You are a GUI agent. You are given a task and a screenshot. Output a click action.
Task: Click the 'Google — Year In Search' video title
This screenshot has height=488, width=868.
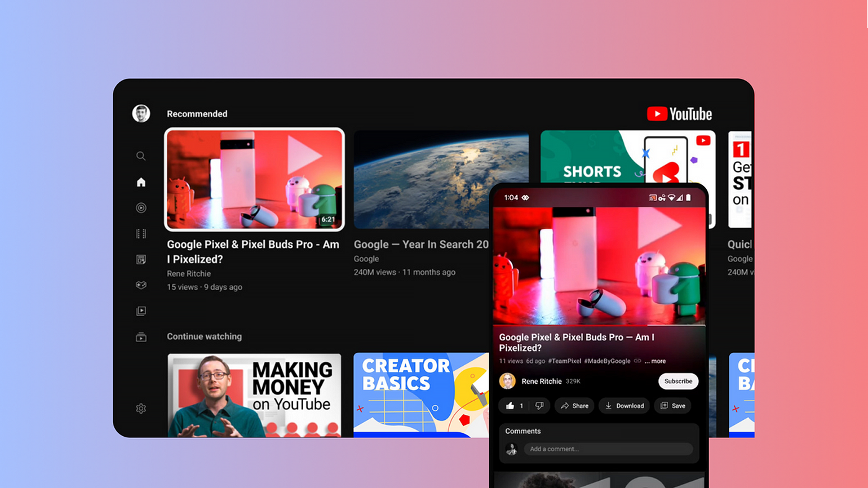tap(421, 245)
